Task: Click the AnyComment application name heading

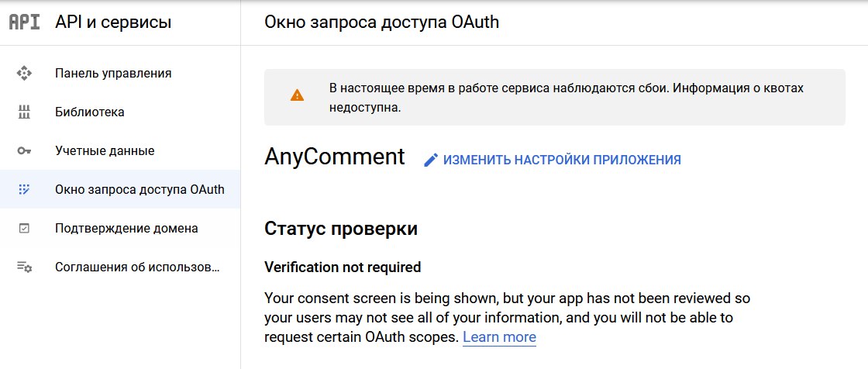Action: coord(335,157)
